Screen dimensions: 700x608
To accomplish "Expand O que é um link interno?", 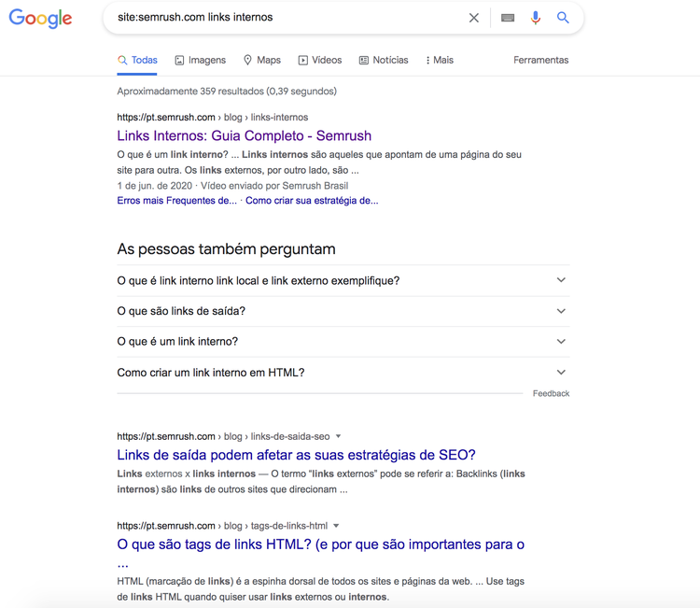I will 343,342.
